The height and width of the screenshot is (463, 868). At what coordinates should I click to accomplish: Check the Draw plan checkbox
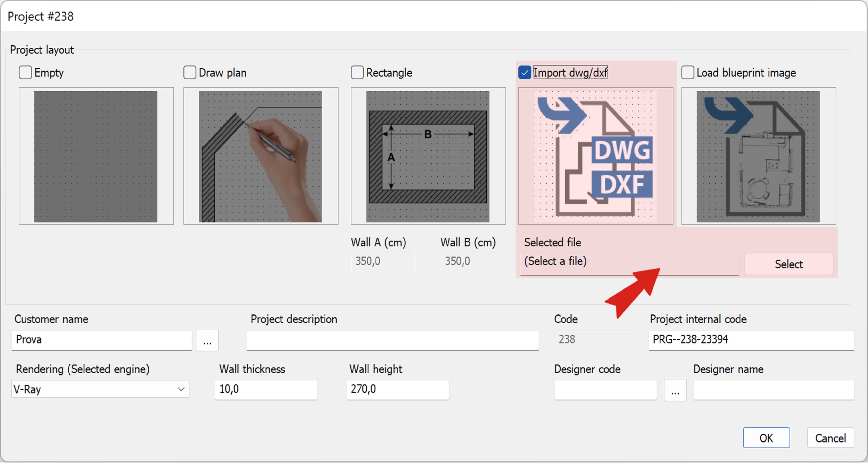(190, 73)
